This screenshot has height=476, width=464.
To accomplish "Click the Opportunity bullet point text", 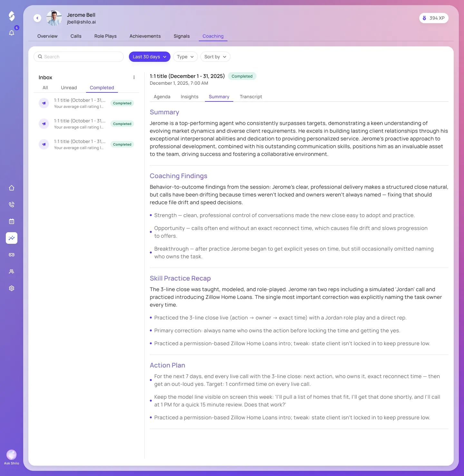I will [291, 232].
